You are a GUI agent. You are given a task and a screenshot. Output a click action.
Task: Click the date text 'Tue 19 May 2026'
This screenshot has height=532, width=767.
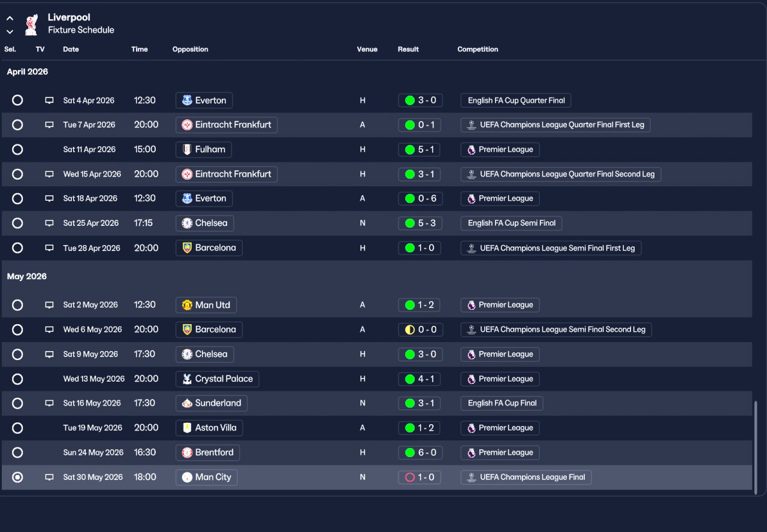[x=92, y=428]
